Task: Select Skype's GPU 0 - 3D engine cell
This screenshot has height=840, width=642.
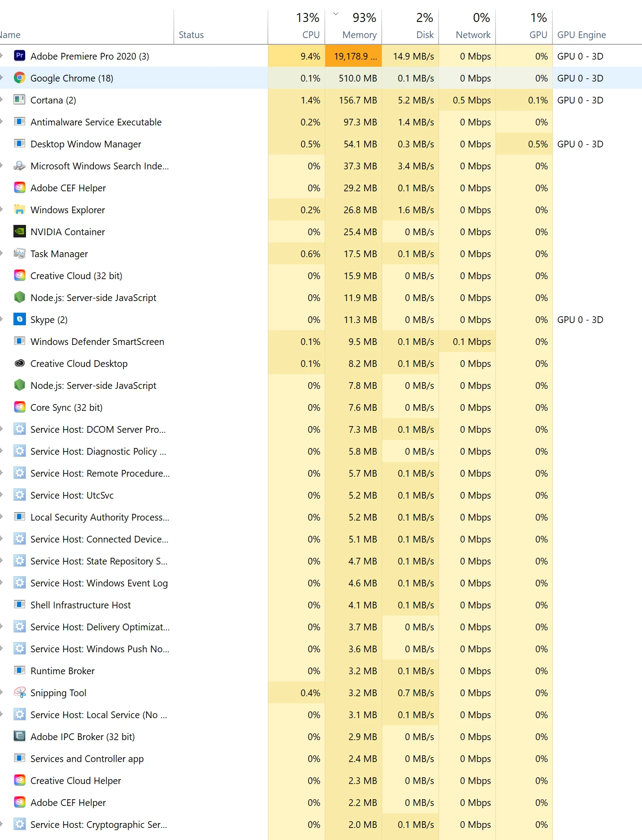Action: point(598,319)
